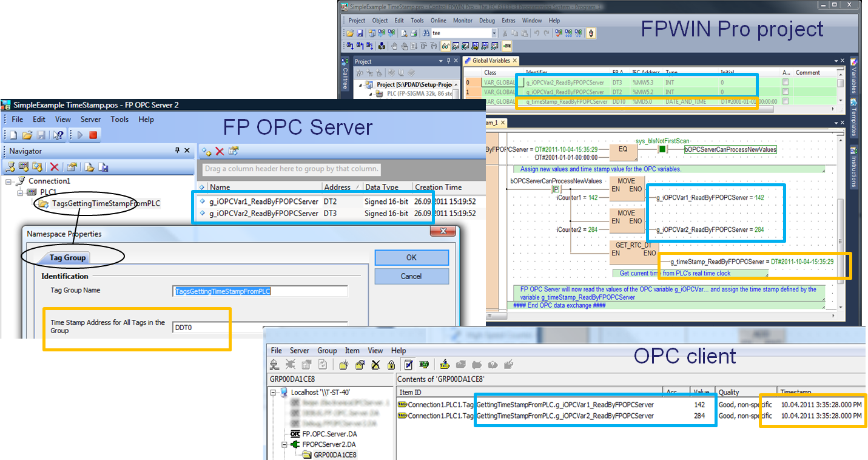This screenshot has height=460, width=868.
Task: Click New file icon in FP OPC Server toolbar
Action: point(13,135)
